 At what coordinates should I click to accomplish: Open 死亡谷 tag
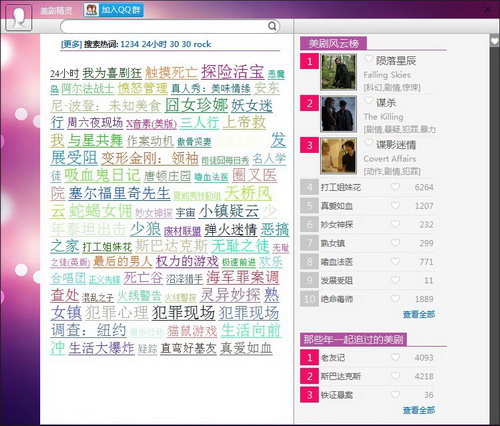[143, 278]
